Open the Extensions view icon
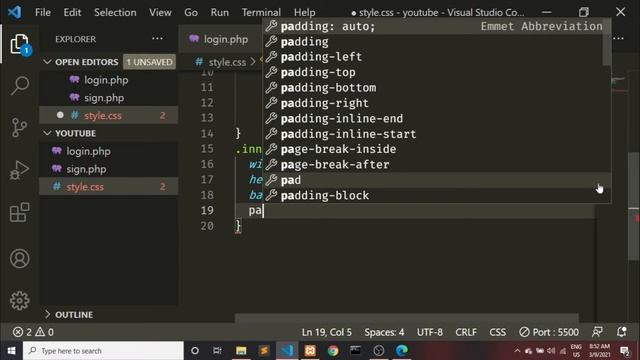This screenshot has width=640, height=360. pyautogui.click(x=19, y=212)
